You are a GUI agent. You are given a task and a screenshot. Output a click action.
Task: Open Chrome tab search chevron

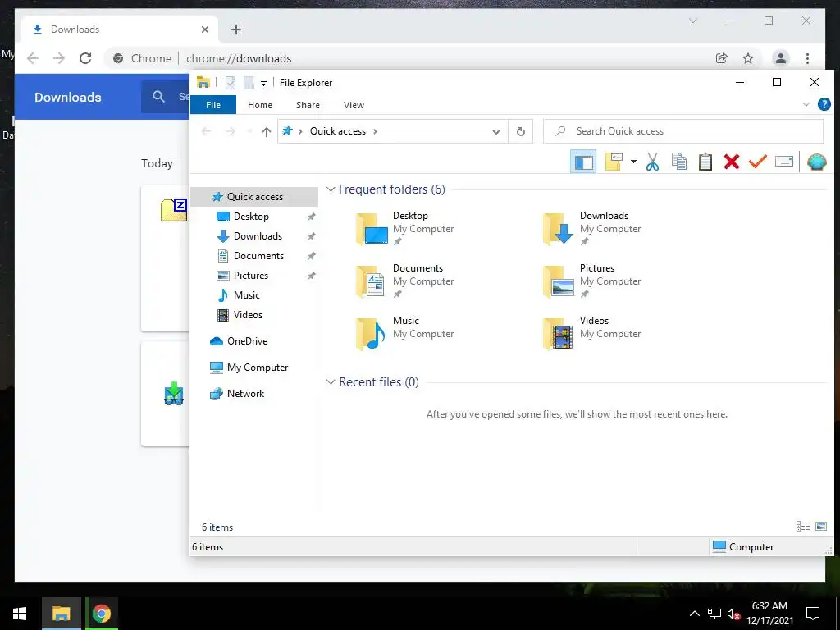coord(692,21)
